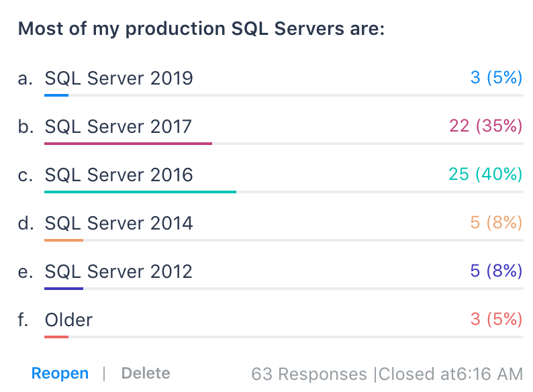
Task: Click the magenta progress bar for SQL Server 2017
Action: [128, 144]
